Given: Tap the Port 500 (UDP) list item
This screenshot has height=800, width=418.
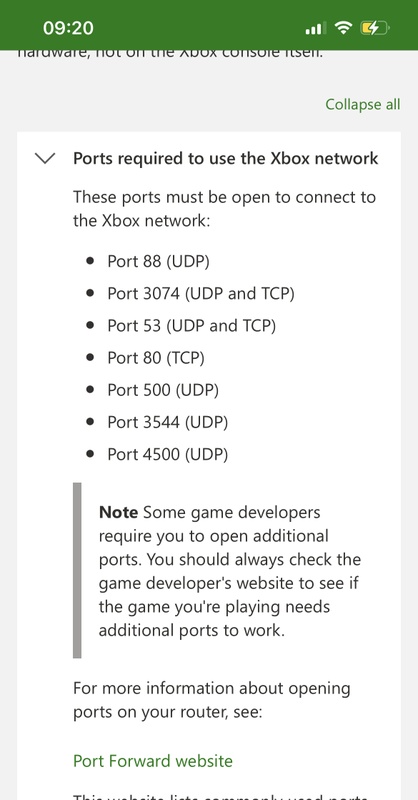Looking at the screenshot, I should tap(163, 390).
